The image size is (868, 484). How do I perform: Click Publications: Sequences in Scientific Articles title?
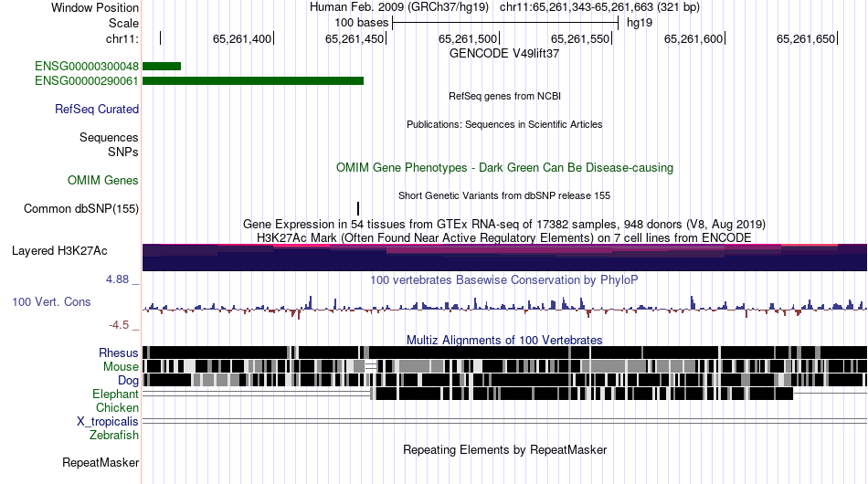click(504, 124)
